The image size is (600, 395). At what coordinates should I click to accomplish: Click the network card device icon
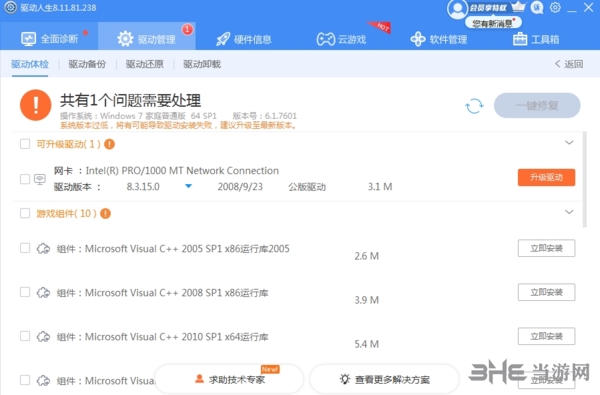click(40, 179)
